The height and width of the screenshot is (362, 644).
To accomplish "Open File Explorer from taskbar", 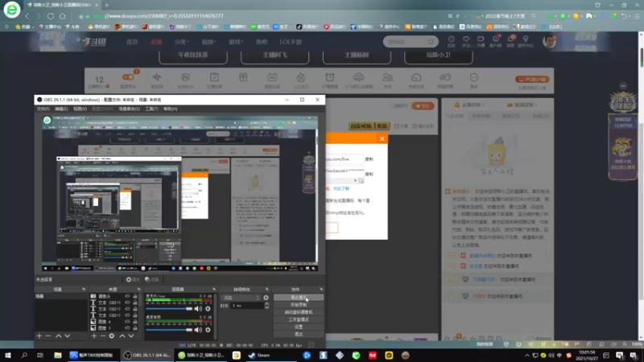I will [57, 356].
